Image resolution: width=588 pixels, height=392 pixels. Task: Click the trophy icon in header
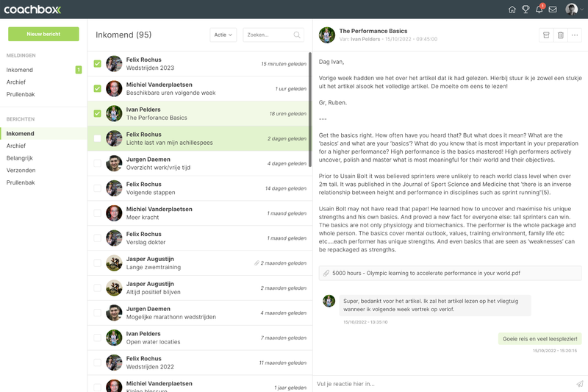[x=526, y=10]
